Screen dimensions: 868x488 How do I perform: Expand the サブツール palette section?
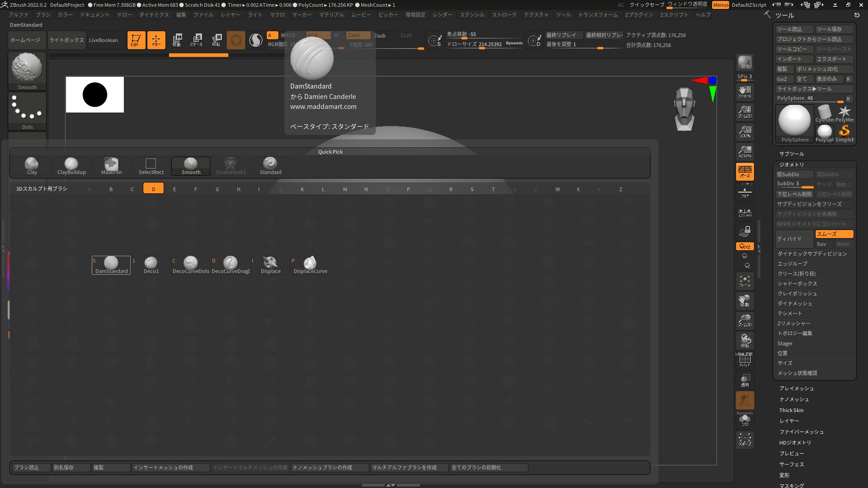[x=792, y=154]
